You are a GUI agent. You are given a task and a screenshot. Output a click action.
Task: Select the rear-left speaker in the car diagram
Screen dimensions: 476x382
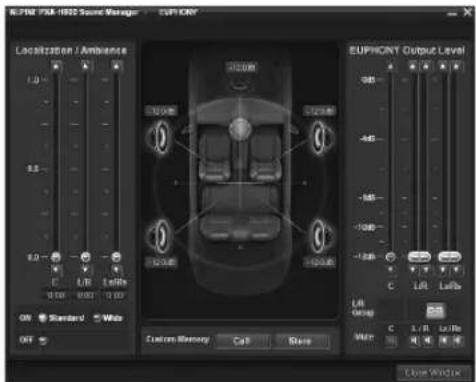click(159, 236)
